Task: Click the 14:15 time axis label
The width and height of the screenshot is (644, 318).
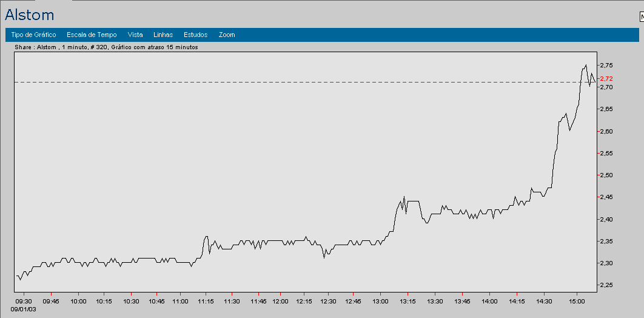Action: (x=517, y=301)
